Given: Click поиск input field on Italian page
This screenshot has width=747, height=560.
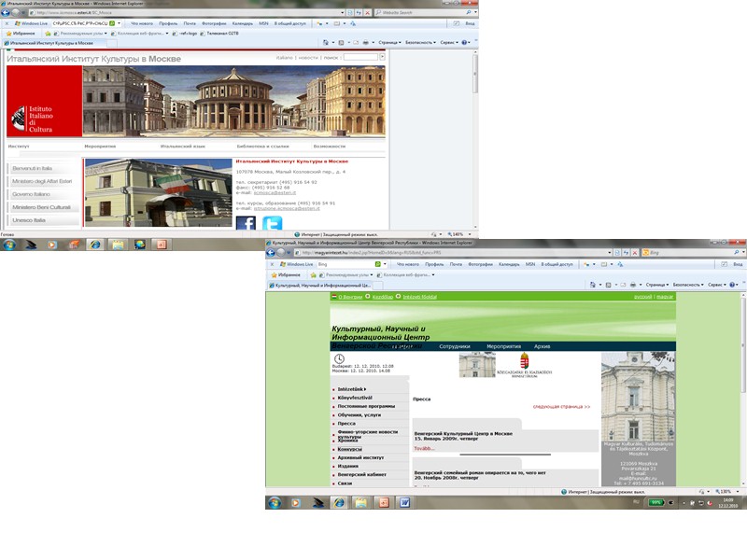Looking at the screenshot, I should (x=360, y=57).
